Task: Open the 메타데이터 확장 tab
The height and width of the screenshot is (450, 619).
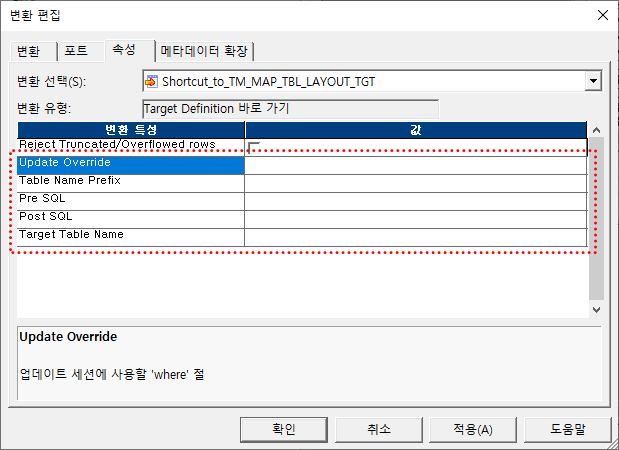Action: coord(204,51)
